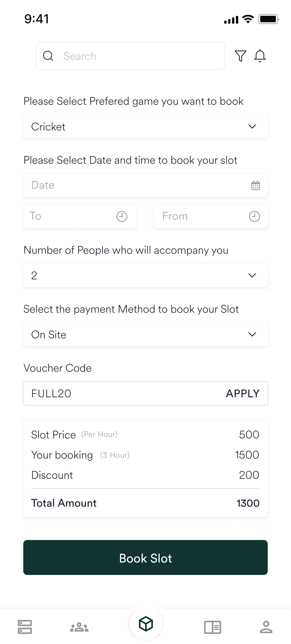Tap the clock icon in From field

coord(254,216)
